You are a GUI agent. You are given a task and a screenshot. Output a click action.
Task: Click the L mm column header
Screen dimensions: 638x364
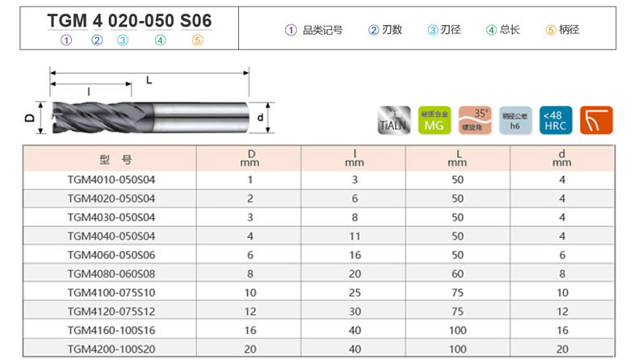point(458,158)
